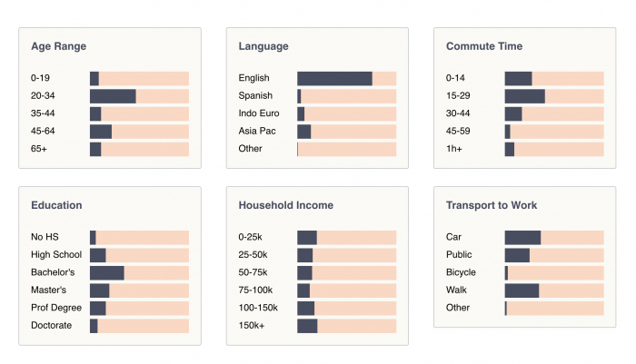636x364 pixels.
Task: Click the Spanish label in Language
Action: pos(255,96)
